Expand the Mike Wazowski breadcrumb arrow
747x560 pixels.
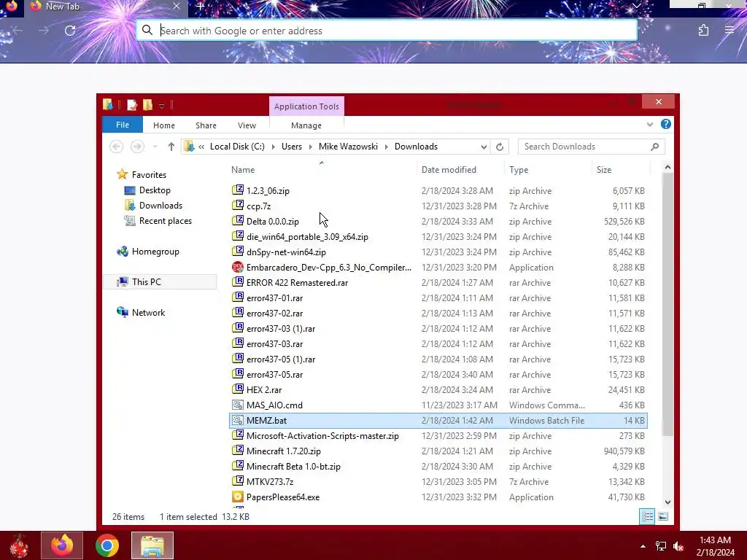(x=386, y=147)
